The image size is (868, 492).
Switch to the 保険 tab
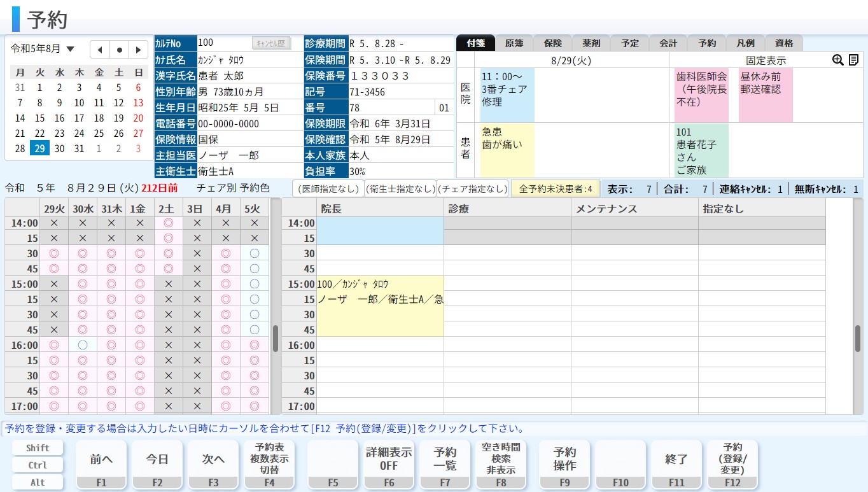click(553, 43)
